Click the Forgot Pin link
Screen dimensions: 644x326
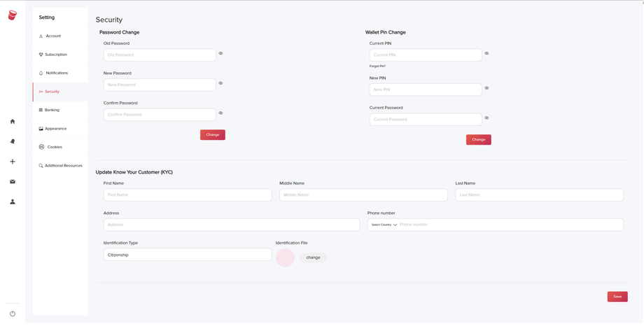pyautogui.click(x=377, y=66)
